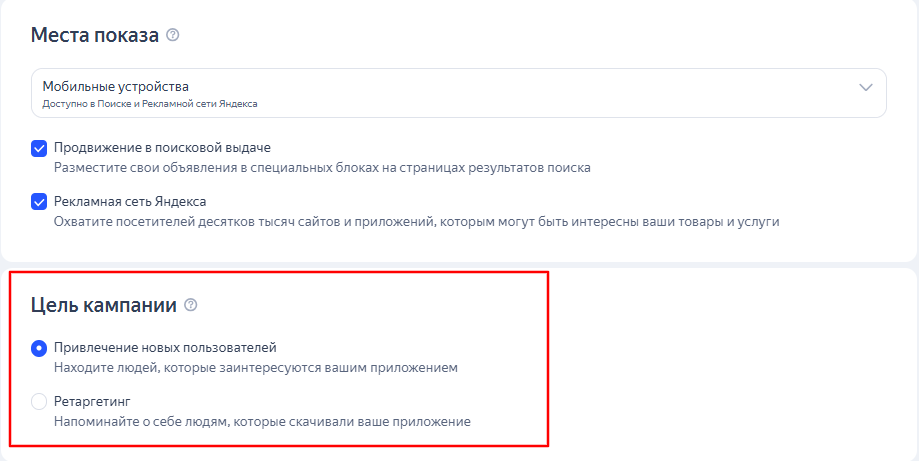Image resolution: width=919 pixels, height=461 pixels.
Task: Click the Находите людей description text
Action: (x=255, y=368)
